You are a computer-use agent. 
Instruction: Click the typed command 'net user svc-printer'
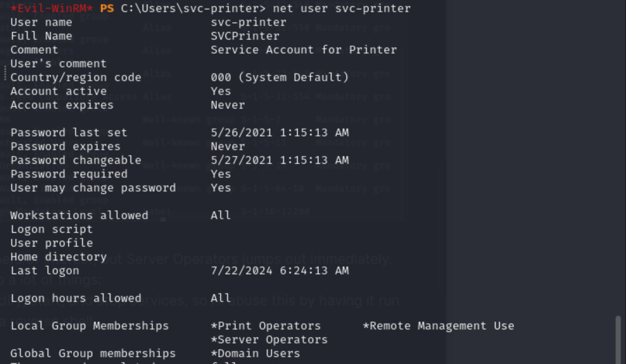point(341,8)
